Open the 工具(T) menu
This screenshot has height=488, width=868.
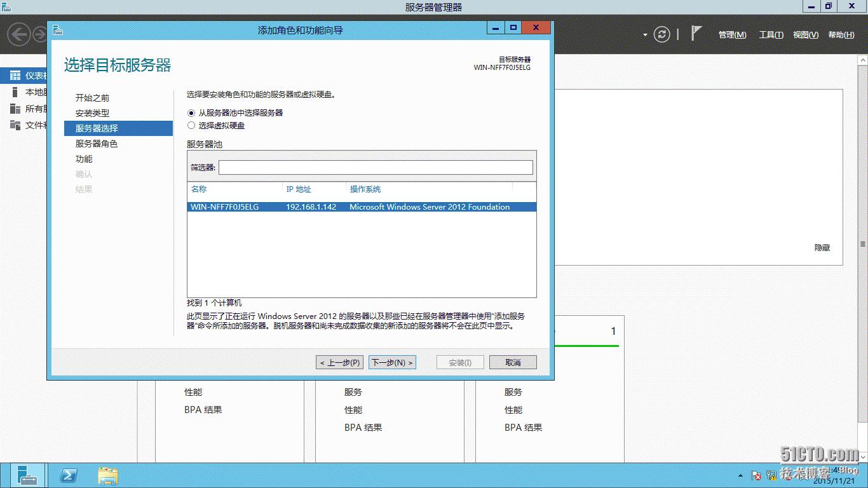click(x=771, y=35)
